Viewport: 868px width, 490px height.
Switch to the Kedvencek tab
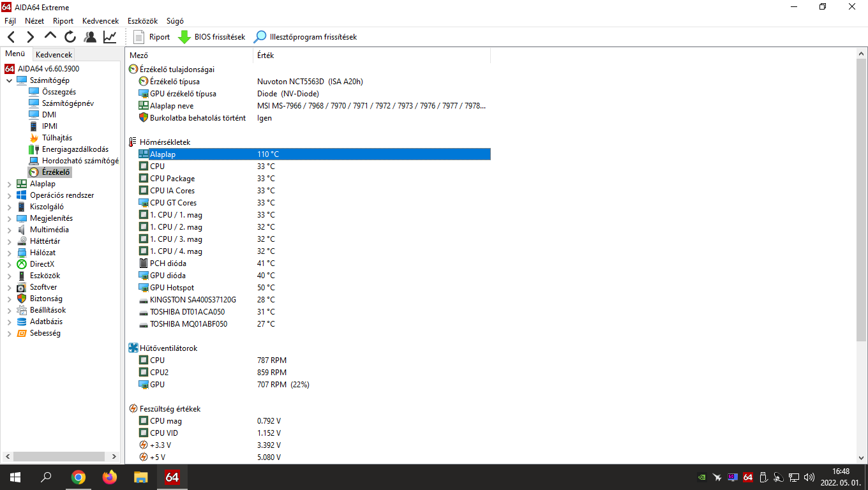point(54,55)
